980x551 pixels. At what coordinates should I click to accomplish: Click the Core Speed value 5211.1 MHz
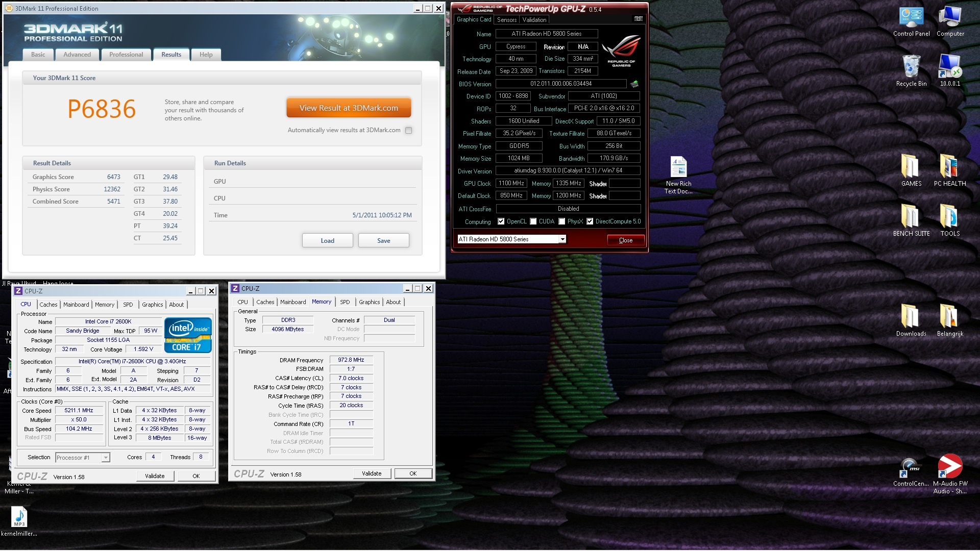[x=79, y=411]
